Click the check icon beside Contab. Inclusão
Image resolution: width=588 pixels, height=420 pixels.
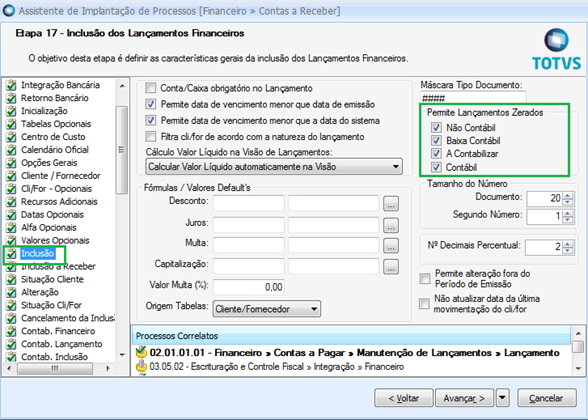click(11, 357)
